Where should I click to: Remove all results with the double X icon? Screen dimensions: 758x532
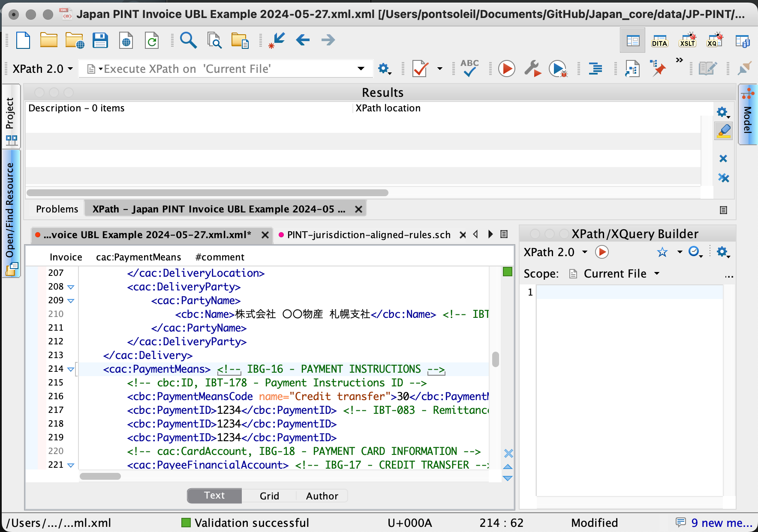723,178
